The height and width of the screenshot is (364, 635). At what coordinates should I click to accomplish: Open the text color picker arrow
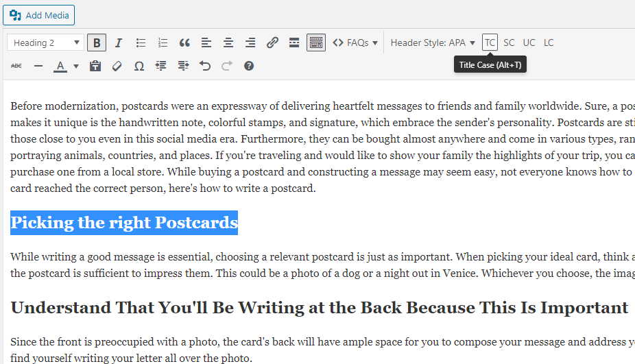[75, 66]
